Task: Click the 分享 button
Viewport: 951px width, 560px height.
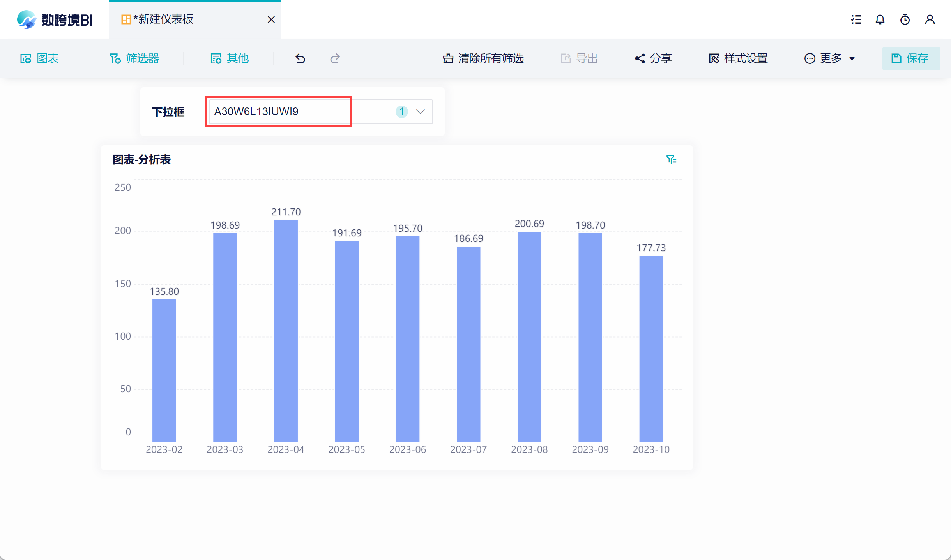Action: [653, 58]
